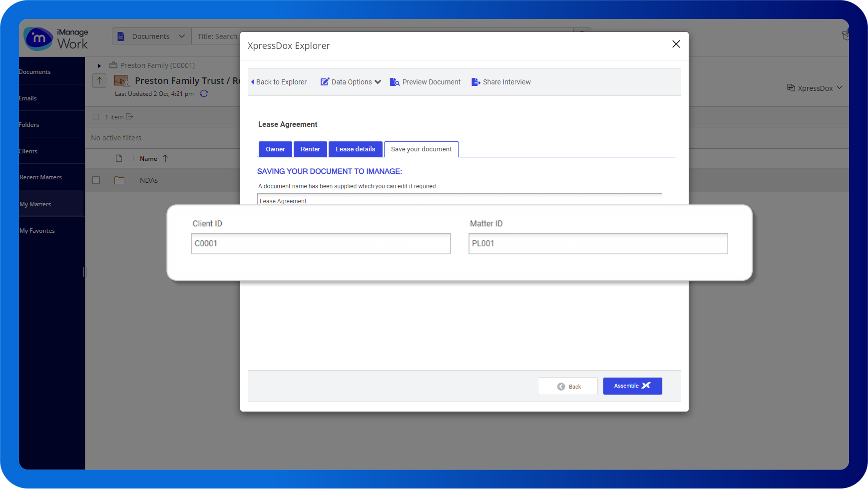Click the Back button in the dialog footer
This screenshot has height=489, width=868.
(567, 386)
